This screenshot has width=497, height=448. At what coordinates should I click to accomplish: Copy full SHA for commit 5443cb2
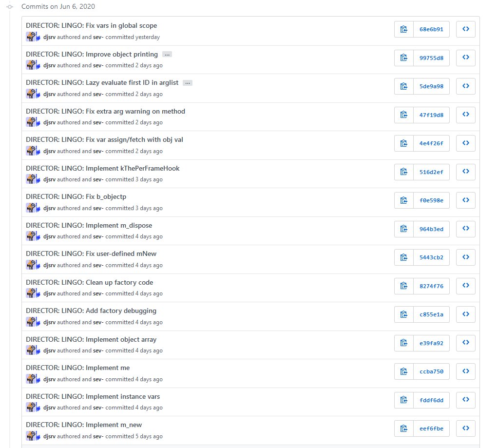tap(404, 257)
